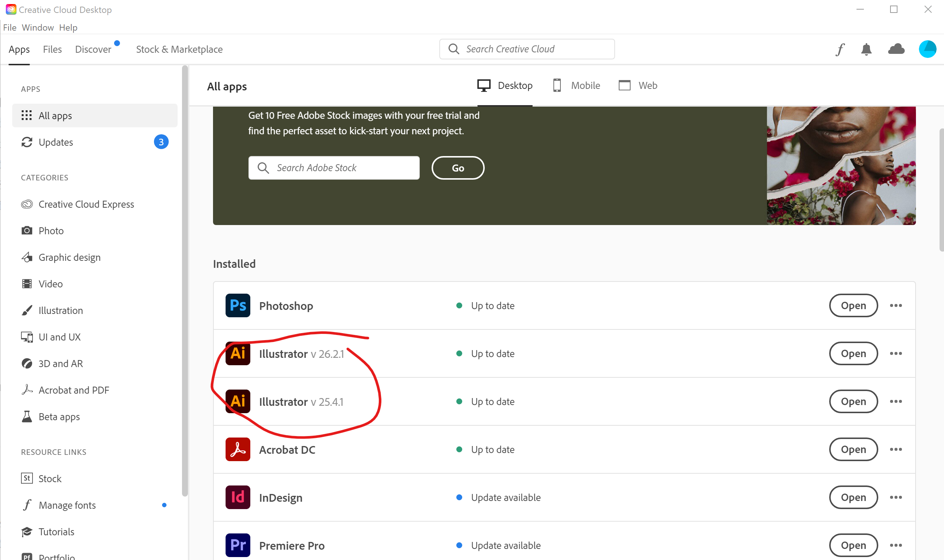Screen dimensions: 944x560
Task: Click magnifier icon in Adobe Stock search
Action: coord(263,168)
